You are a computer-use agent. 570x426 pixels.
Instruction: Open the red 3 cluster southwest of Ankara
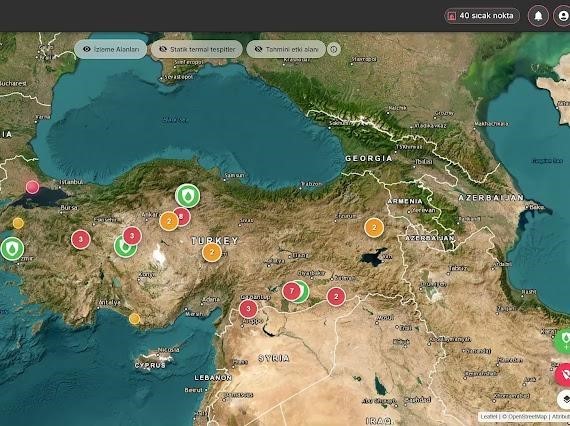pyautogui.click(x=132, y=236)
